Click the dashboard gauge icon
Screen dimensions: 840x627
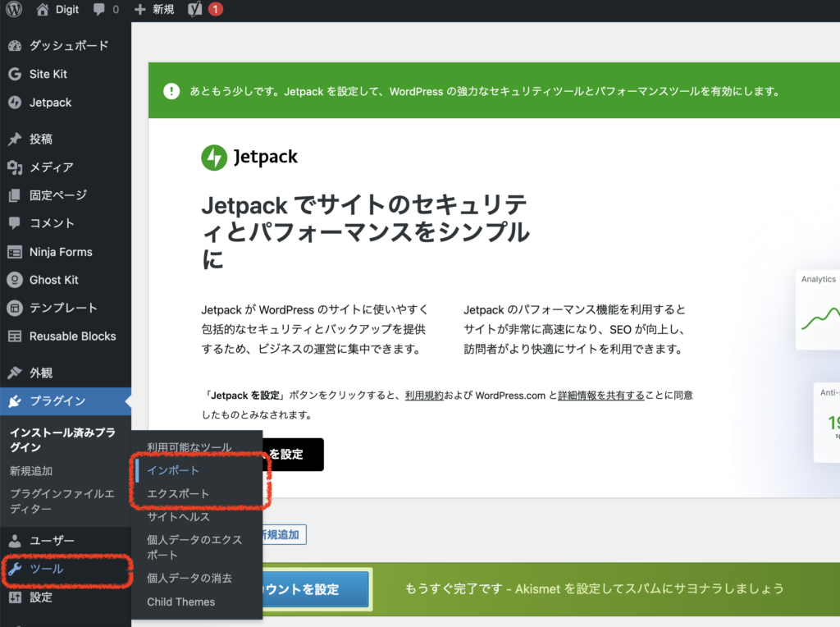pos(15,46)
